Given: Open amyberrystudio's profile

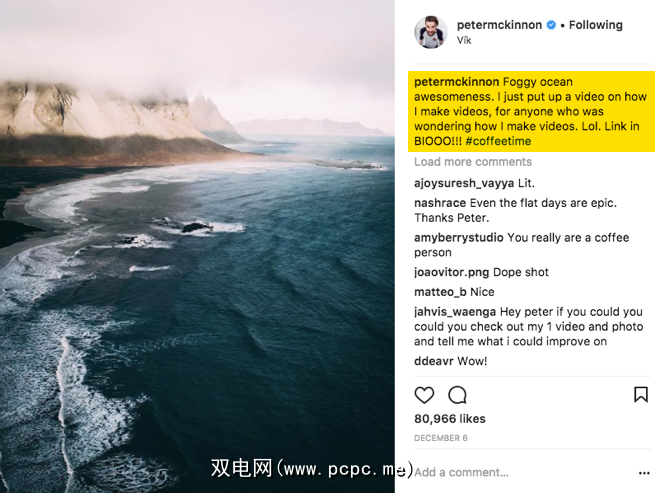Looking at the screenshot, I should pos(458,238).
